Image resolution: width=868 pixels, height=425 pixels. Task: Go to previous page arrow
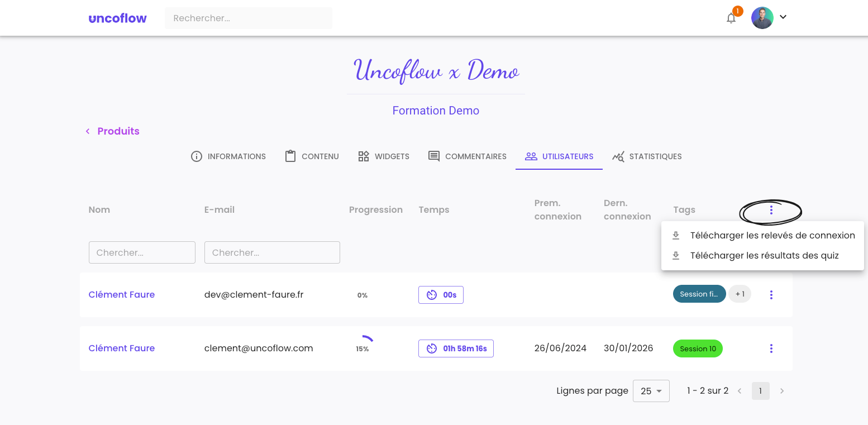[x=740, y=391]
